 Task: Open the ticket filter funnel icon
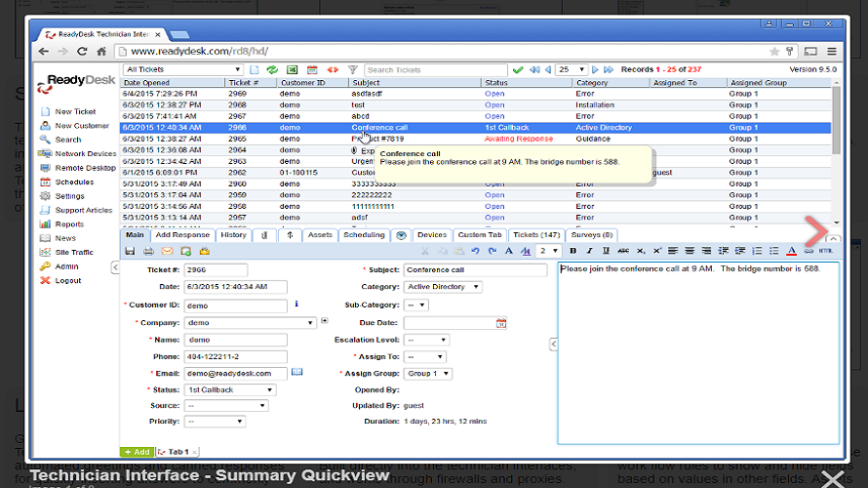pos(353,70)
